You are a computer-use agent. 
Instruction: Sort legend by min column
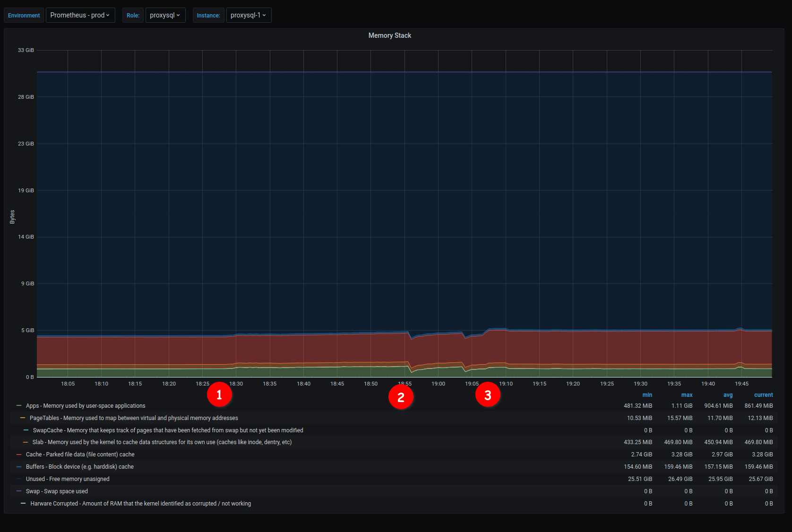[x=647, y=395]
